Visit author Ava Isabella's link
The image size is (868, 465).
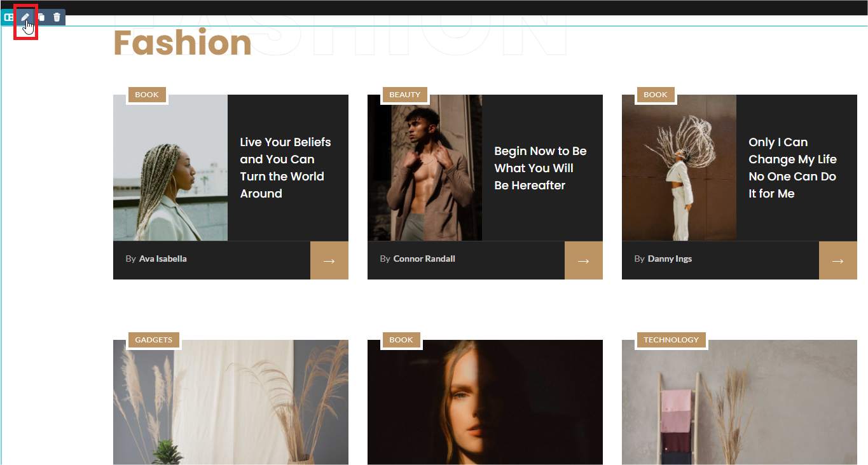tap(163, 259)
